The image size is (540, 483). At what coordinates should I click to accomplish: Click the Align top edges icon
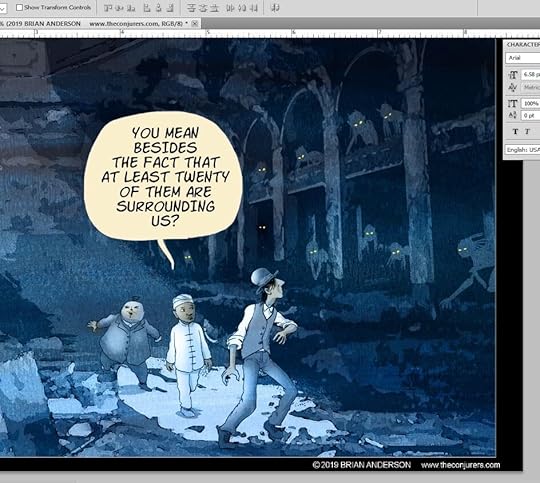[x=108, y=8]
